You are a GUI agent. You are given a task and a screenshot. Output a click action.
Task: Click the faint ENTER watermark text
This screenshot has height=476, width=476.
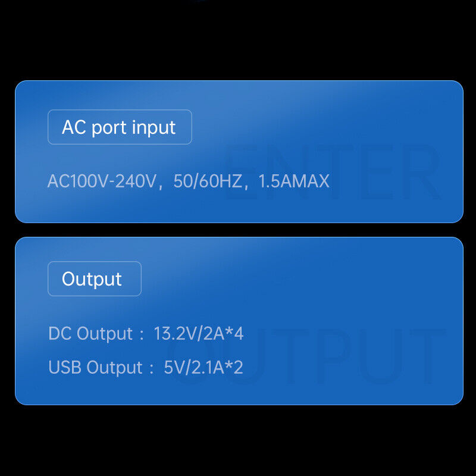point(333,173)
